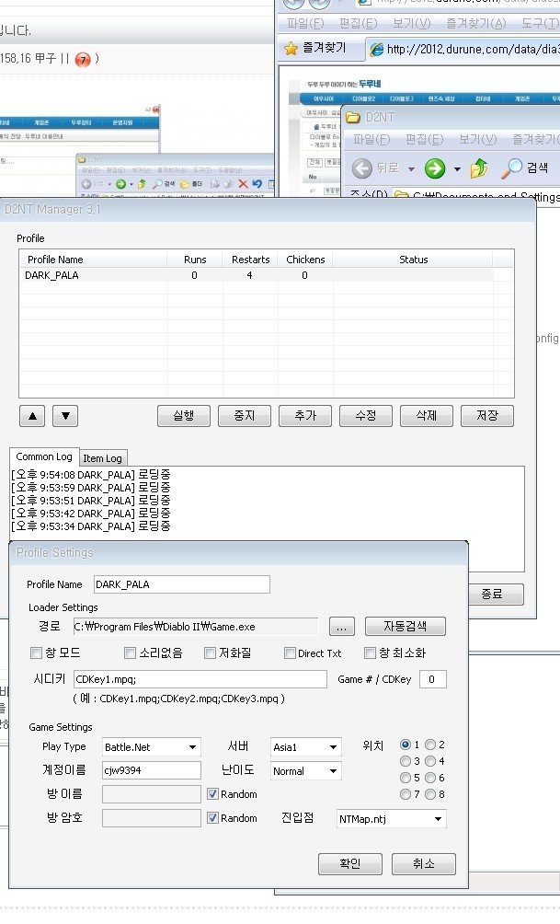Viewport: 560px width, 924px height.
Task: Click the move profile up arrow button
Action: coord(32,416)
